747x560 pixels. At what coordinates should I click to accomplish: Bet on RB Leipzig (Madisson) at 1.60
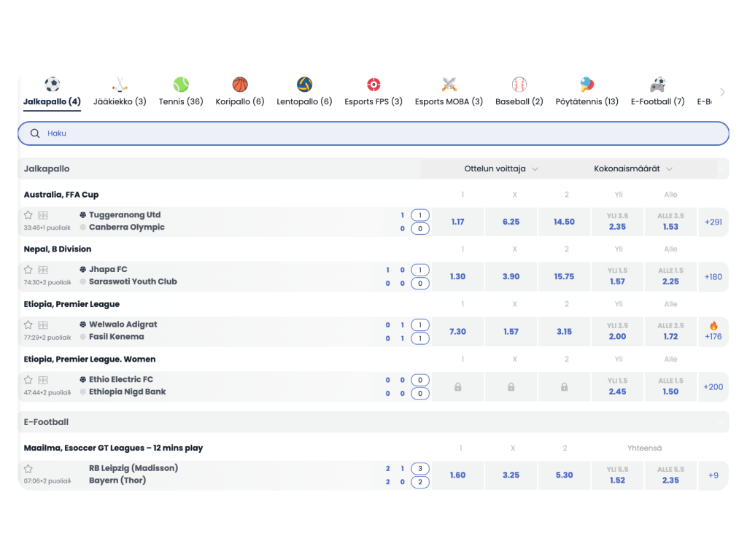(458, 475)
